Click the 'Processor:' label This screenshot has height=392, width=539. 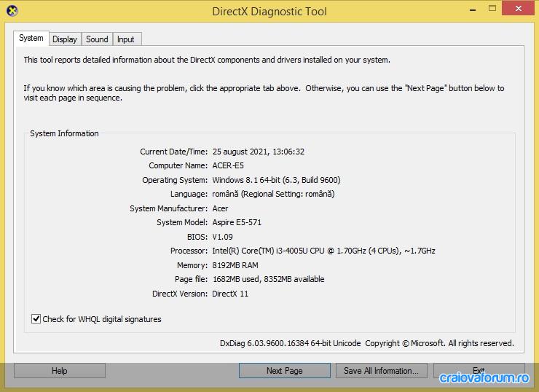[189, 251]
